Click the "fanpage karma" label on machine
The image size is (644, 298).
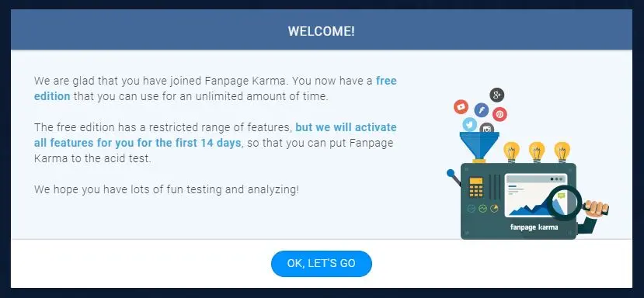pyautogui.click(x=534, y=227)
